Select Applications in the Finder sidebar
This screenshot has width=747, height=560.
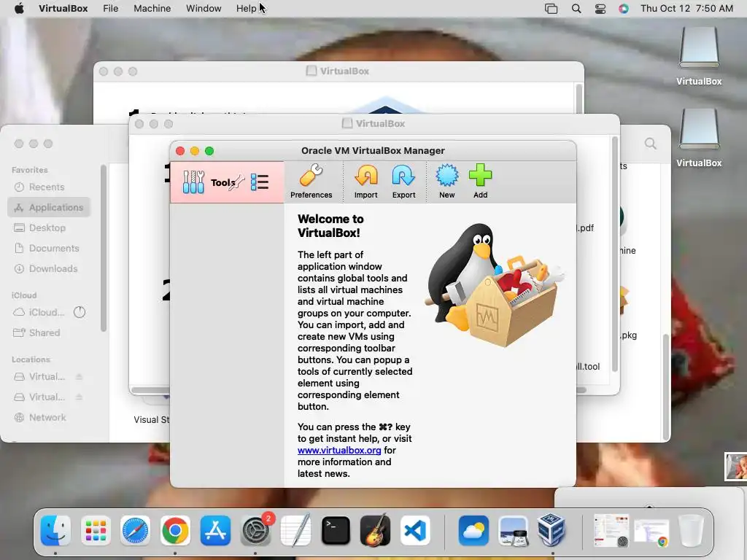[49, 208]
